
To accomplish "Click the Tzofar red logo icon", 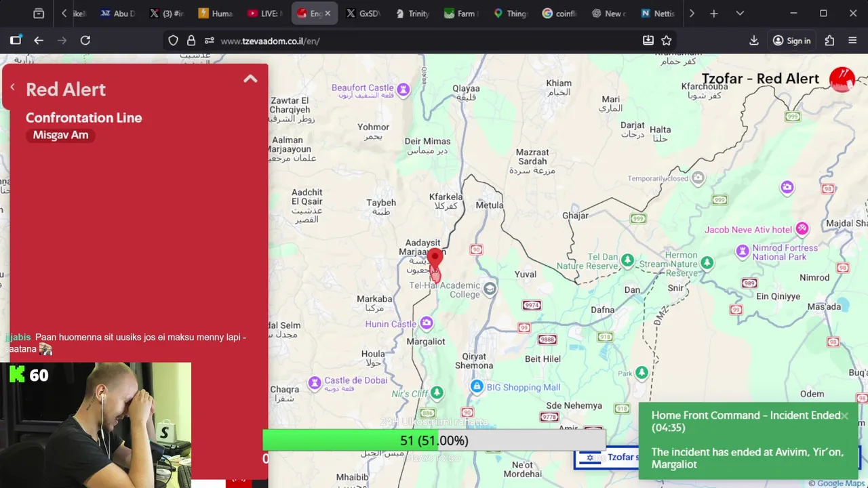I will 842,79.
